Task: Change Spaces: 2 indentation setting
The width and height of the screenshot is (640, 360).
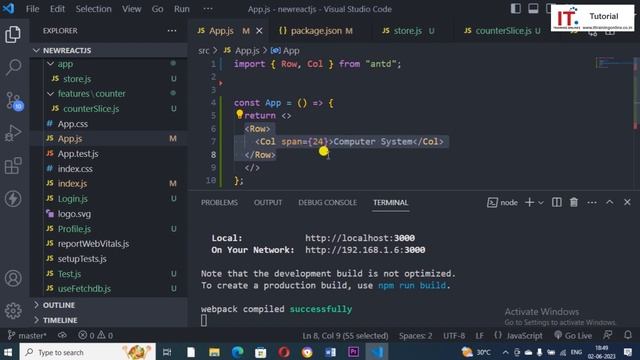Action: tap(416, 336)
